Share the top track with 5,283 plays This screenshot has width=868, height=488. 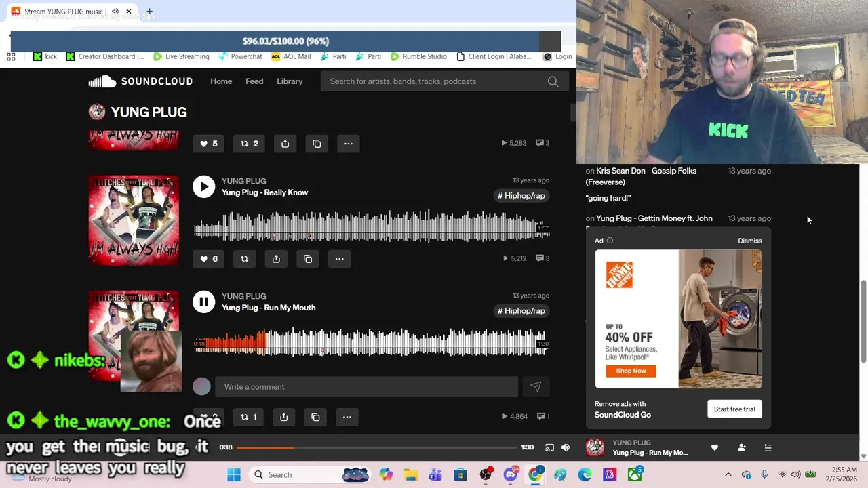click(x=285, y=143)
